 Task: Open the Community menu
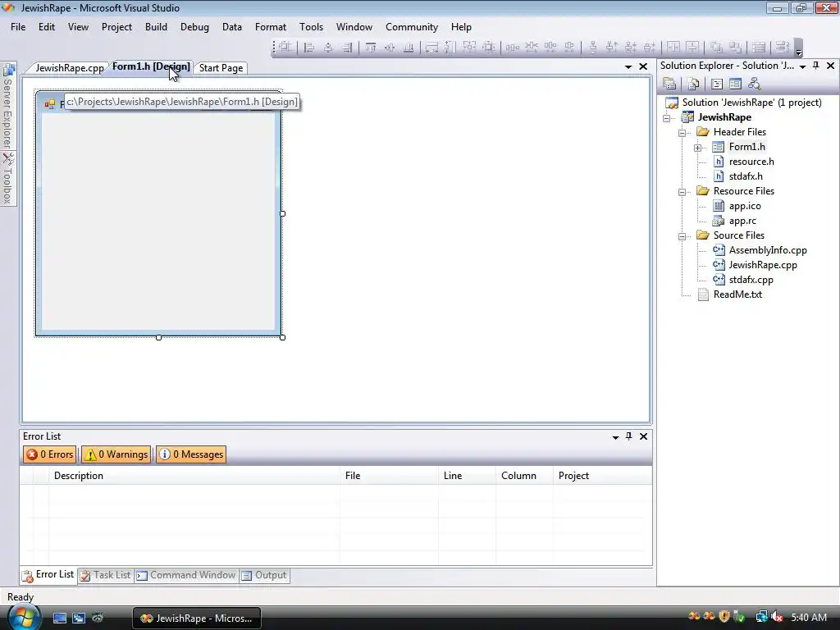(412, 27)
